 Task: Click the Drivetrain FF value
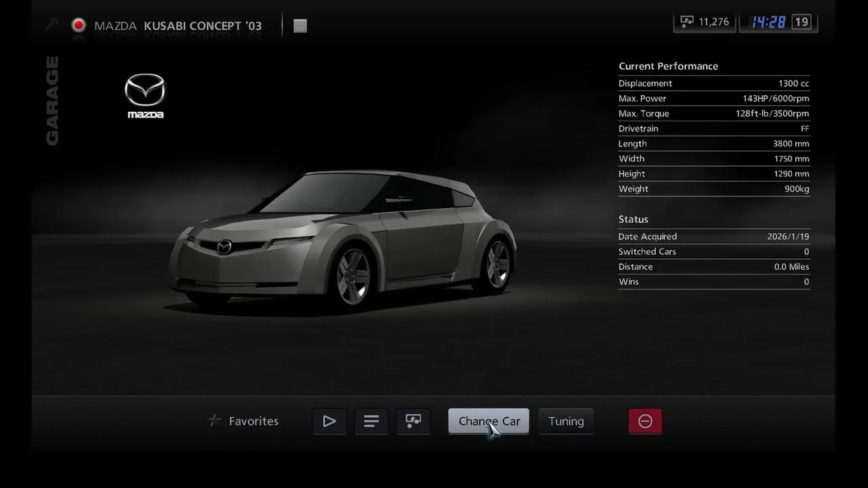click(x=805, y=128)
